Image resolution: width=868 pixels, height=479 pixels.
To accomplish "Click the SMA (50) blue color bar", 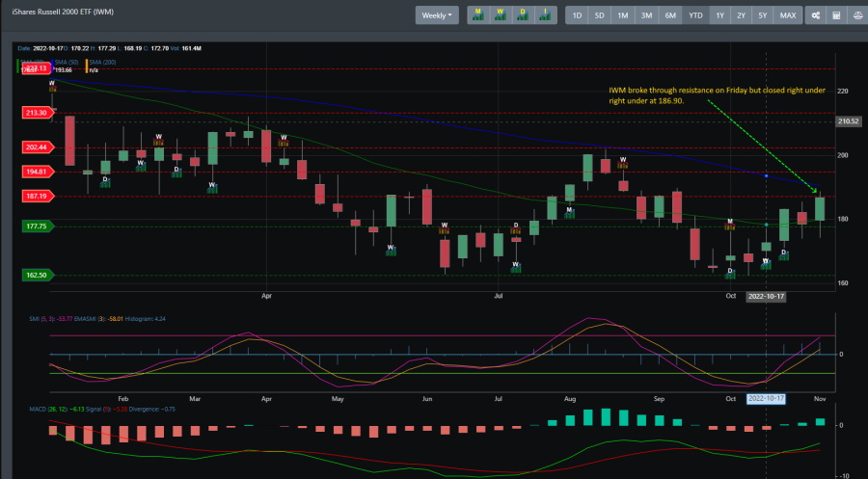I will point(53,67).
